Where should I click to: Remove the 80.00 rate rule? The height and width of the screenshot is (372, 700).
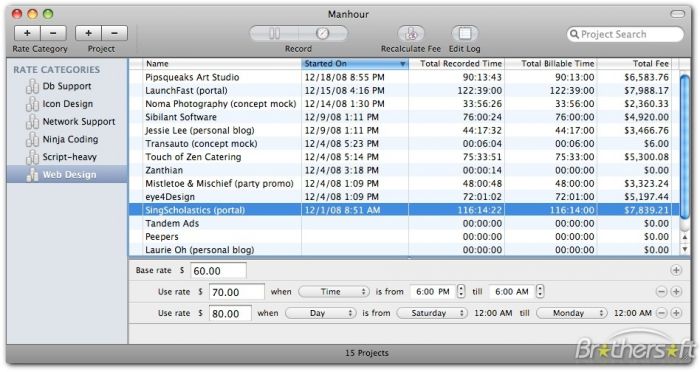[662, 313]
